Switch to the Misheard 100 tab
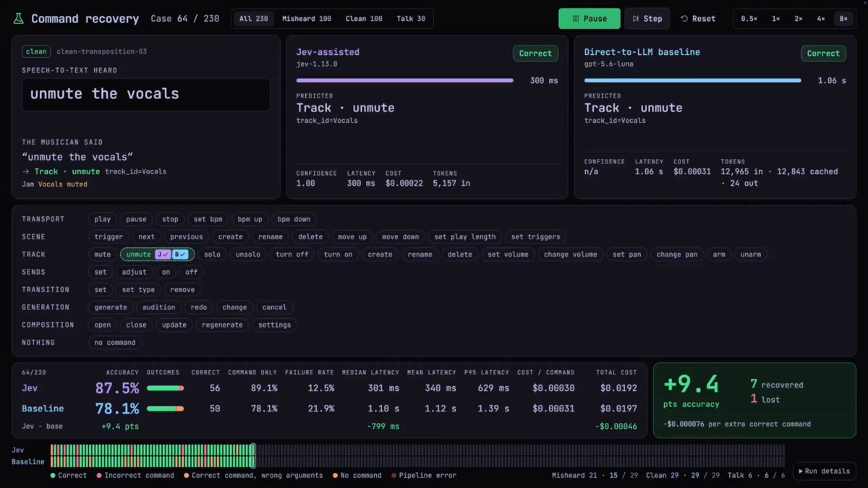Screen dimensions: 868x488 pyautogui.click(x=307, y=19)
